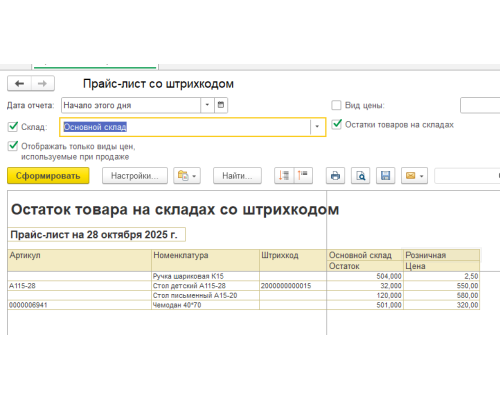Send report by email envelope icon
The image size is (500, 400).
414,176
